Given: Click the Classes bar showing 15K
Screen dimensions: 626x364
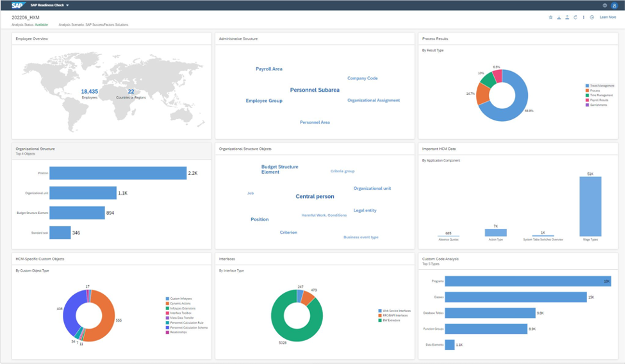Looking at the screenshot, I should pyautogui.click(x=515, y=297).
